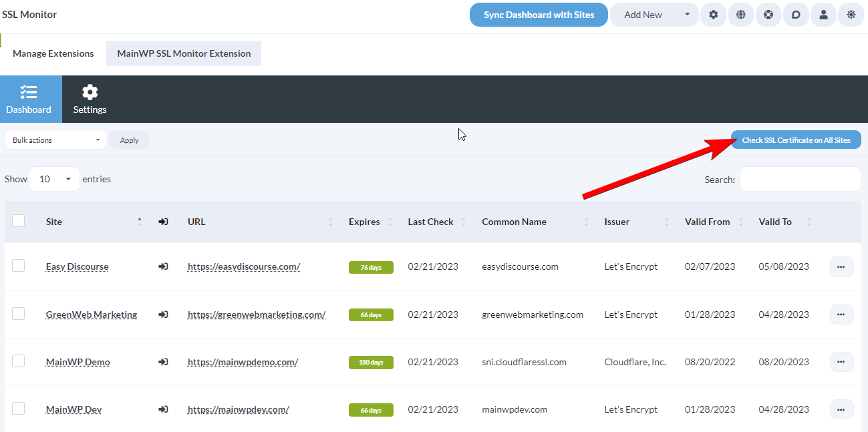Open the help lifebuoy icon
This screenshot has height=432, width=868.
768,14
